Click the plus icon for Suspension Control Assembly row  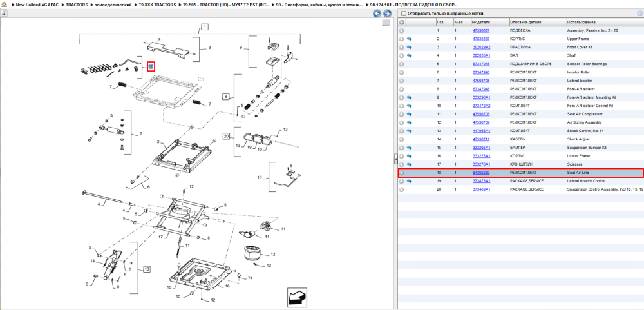tap(402, 189)
